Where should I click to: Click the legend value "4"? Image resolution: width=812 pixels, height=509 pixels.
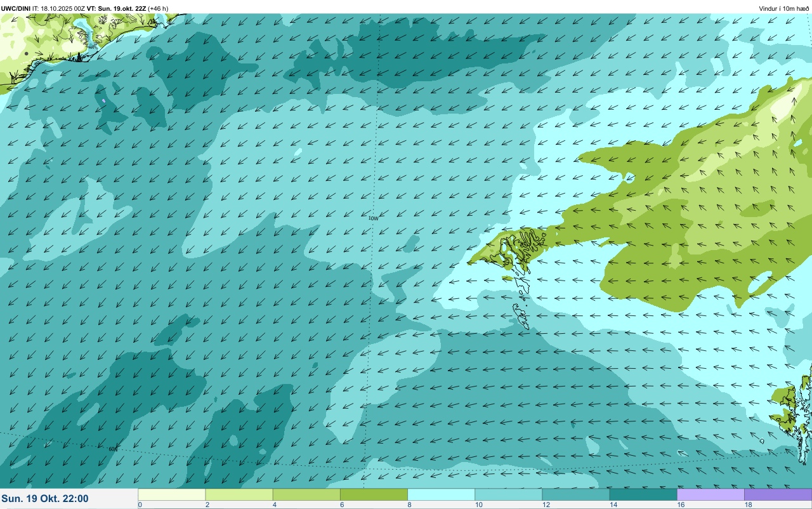(274, 505)
